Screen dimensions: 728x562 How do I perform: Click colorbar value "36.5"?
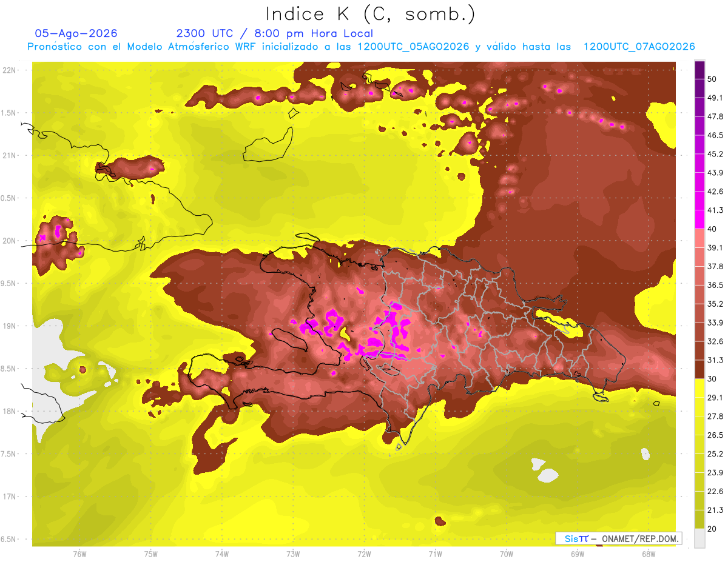[715, 285]
